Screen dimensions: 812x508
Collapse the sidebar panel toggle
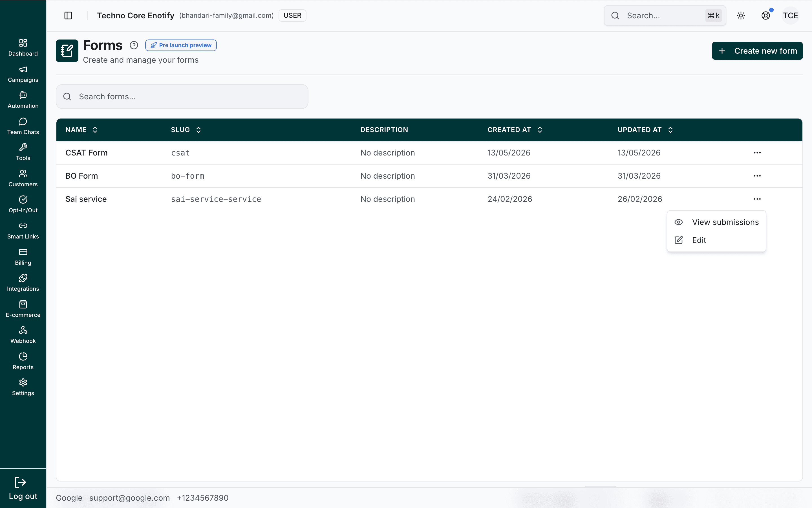click(68, 16)
